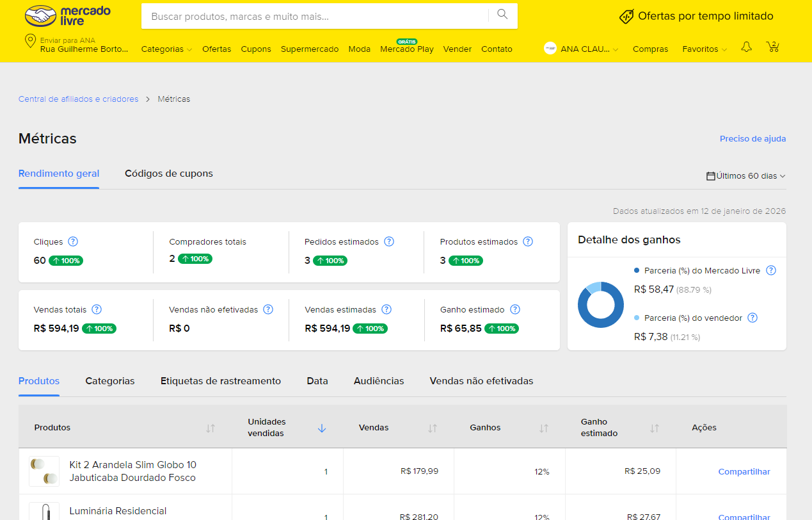Click info icon for Parceria do vendedor
This screenshot has width=812, height=520.
coord(752,318)
